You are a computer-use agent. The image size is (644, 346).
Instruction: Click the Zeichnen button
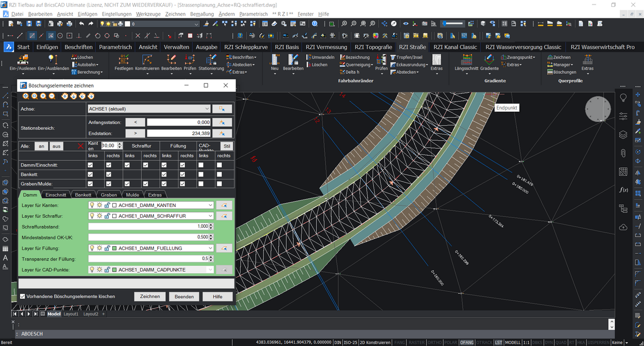point(150,296)
